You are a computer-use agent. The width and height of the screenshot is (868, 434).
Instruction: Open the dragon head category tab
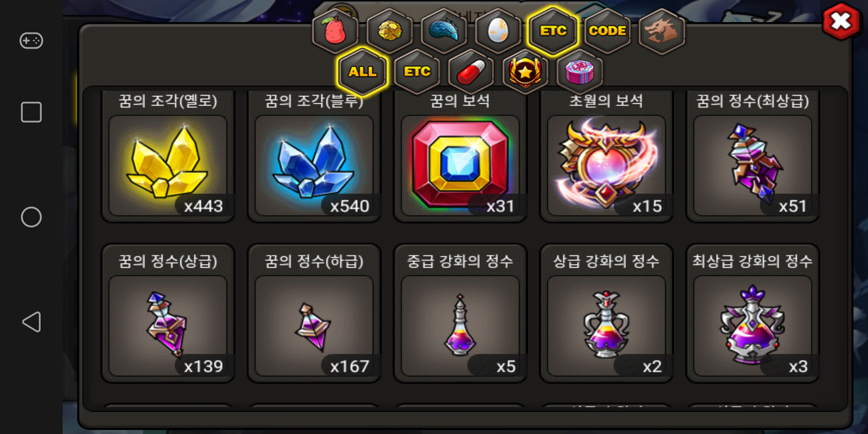click(x=661, y=31)
